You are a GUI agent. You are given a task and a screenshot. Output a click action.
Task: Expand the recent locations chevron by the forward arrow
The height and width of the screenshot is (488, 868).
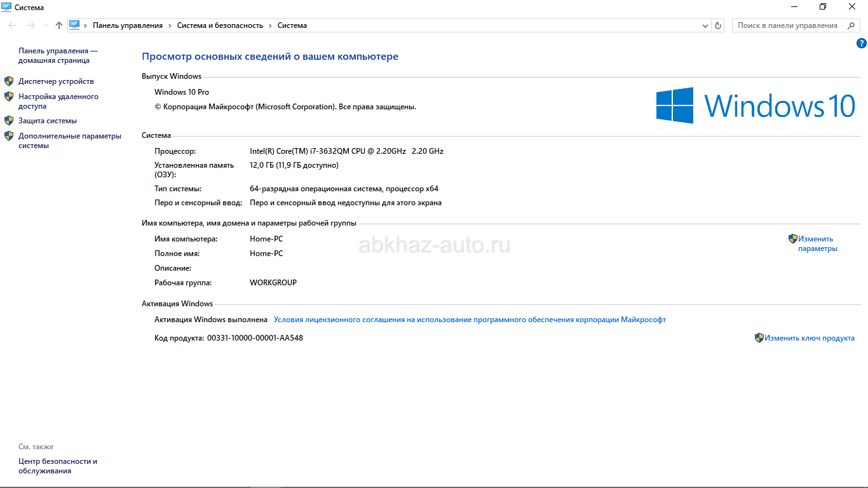(x=45, y=26)
